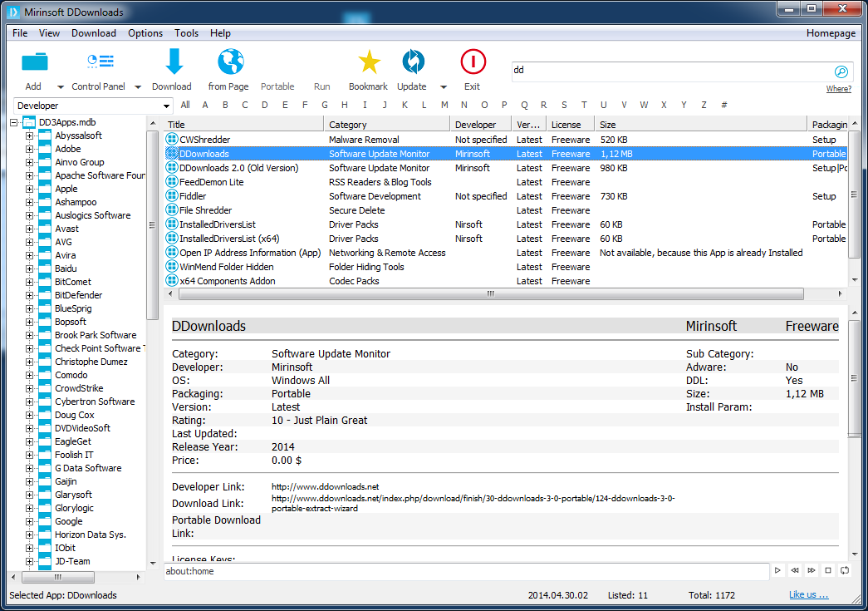Select the DDownloads 2.0 (Old Version) row

point(506,168)
